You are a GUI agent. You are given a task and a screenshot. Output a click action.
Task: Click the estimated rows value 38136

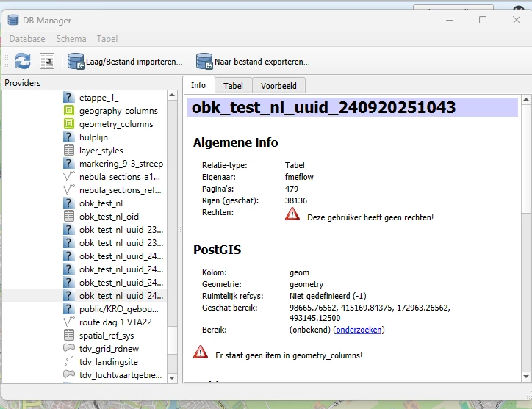pyautogui.click(x=296, y=200)
